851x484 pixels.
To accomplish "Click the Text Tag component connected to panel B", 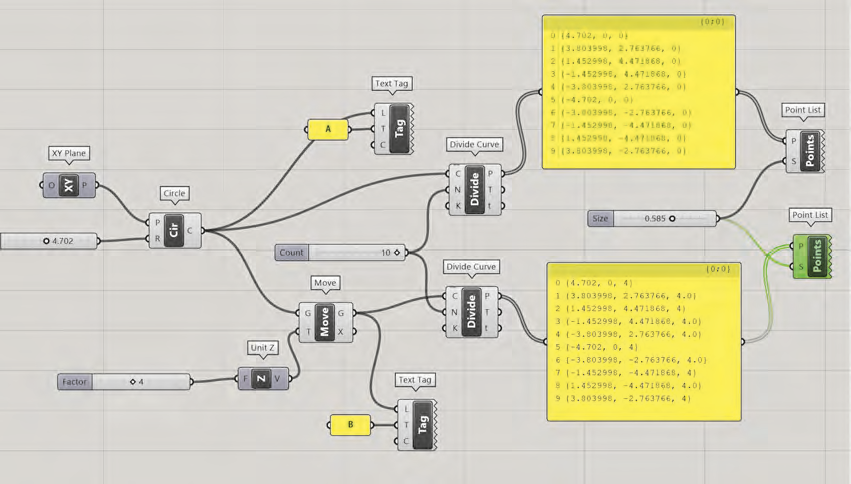I will (423, 425).
